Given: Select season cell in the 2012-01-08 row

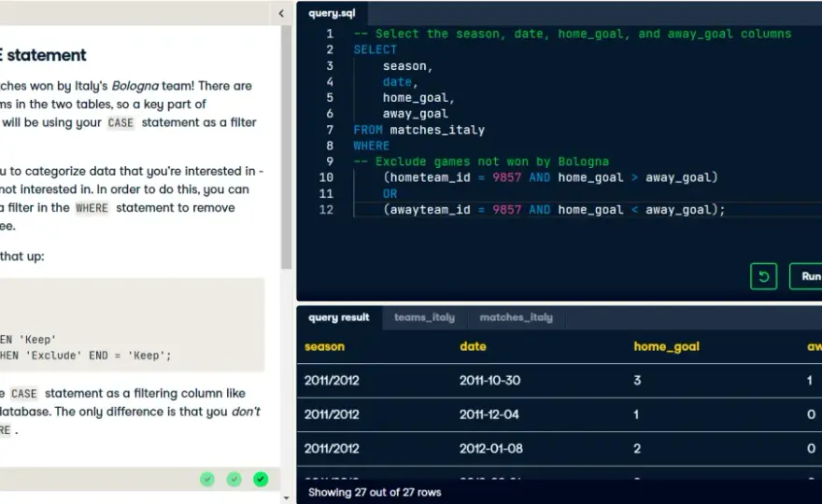Looking at the screenshot, I should coord(332,448).
